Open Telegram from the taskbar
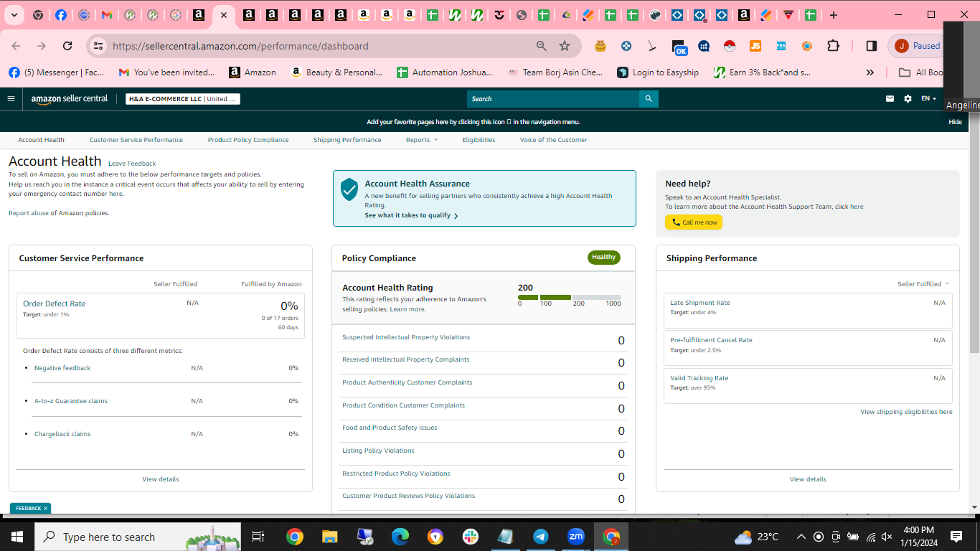 tap(541, 537)
